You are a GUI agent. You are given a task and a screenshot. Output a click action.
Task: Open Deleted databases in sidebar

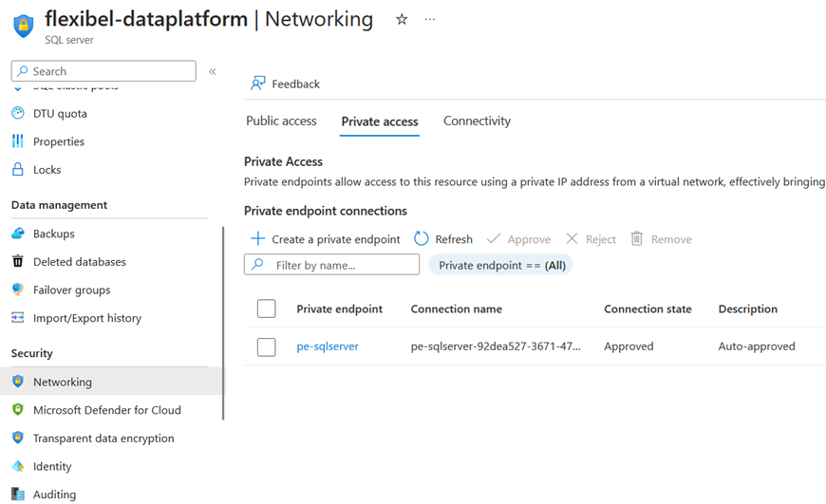(80, 262)
